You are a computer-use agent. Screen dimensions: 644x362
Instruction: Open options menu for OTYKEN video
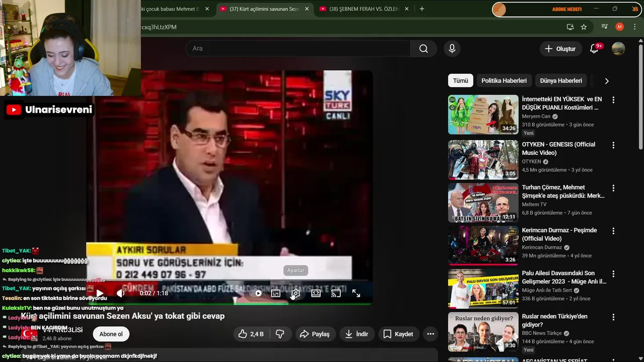coord(613,145)
